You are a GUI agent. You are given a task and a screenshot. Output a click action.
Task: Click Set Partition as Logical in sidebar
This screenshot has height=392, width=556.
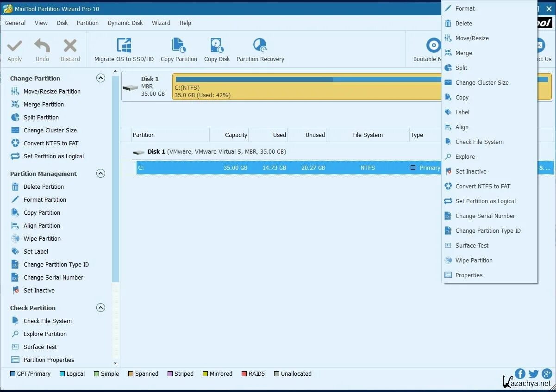click(54, 156)
